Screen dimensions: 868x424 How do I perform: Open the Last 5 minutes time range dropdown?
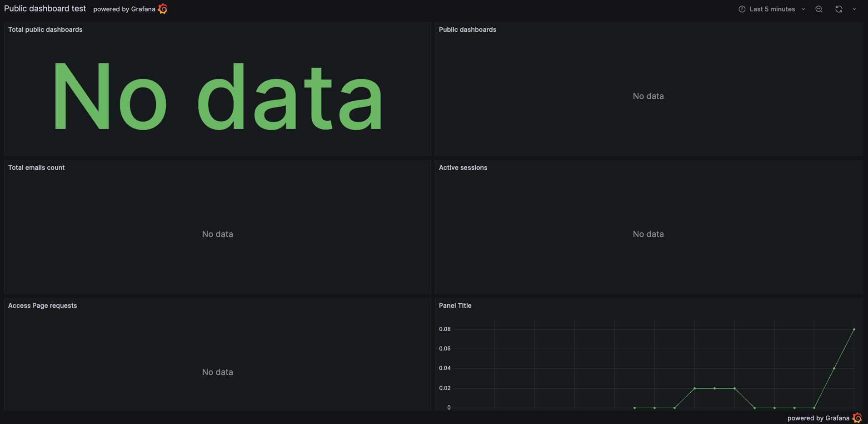772,9
